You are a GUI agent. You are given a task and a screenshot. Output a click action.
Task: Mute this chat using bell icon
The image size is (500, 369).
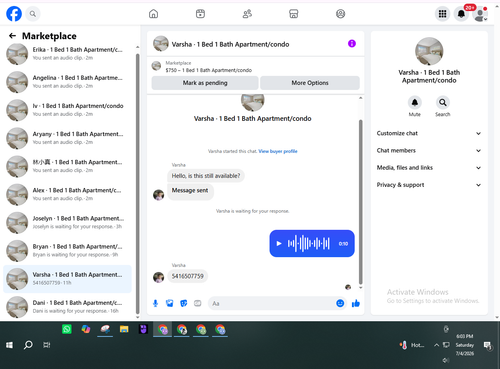(415, 103)
